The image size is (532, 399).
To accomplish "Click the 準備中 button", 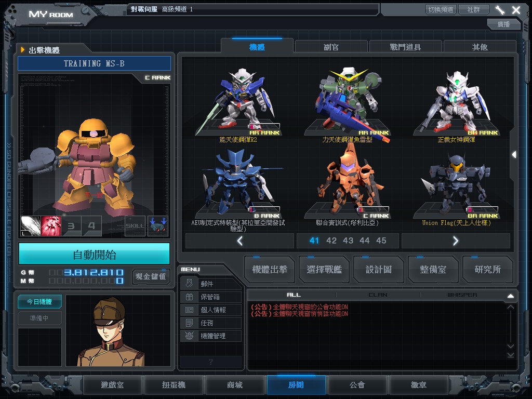I will (x=39, y=318).
